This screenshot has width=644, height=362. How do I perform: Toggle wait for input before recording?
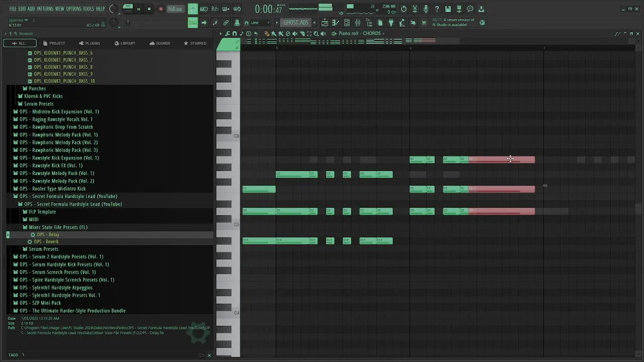[204, 9]
